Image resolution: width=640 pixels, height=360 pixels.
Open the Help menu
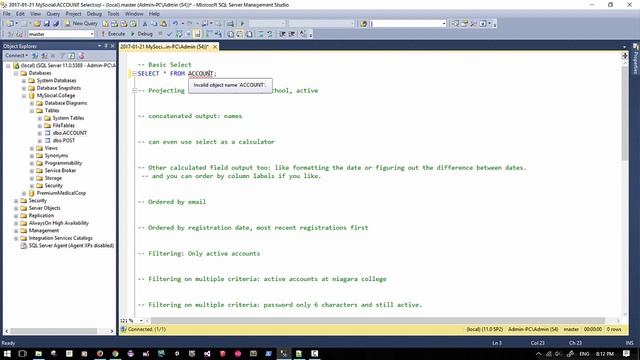tap(154, 14)
